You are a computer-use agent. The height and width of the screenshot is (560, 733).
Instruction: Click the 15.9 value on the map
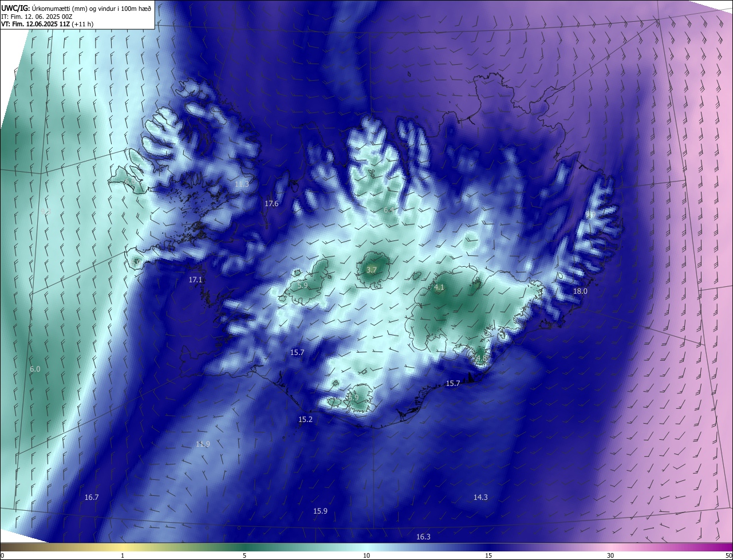(320, 511)
